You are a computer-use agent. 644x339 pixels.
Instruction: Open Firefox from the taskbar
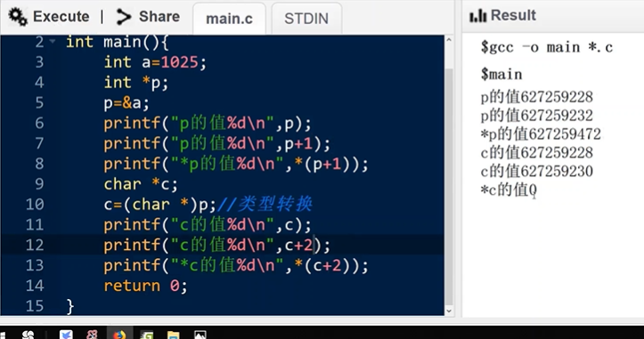pos(119,335)
